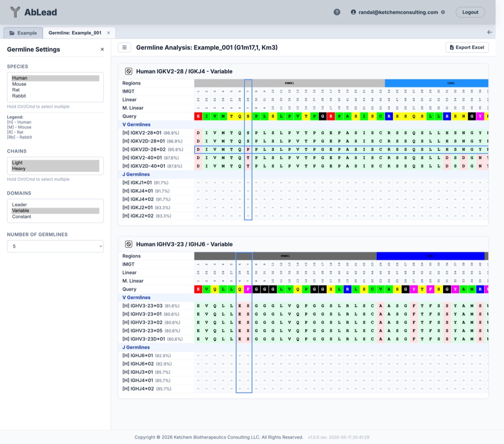This screenshot has width=504, height=444.
Task: Click the [H] IGKV2D-28*01 germline row label
Action: [x=152, y=141]
